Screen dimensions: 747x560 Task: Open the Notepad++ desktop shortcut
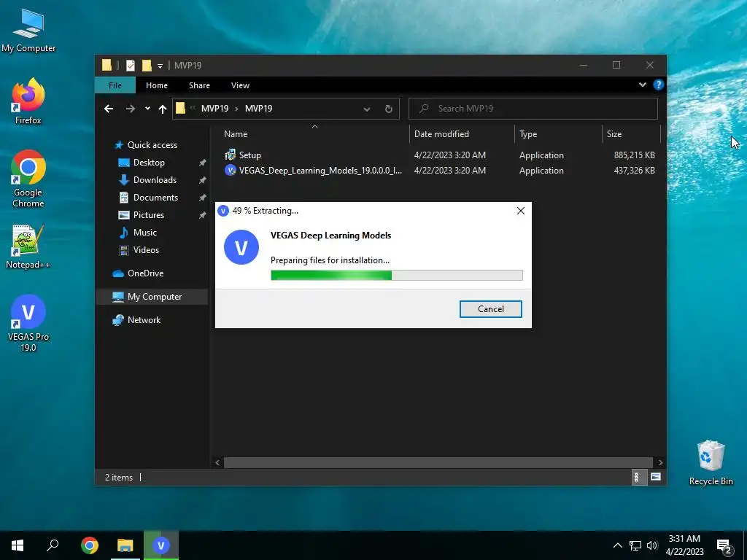pyautogui.click(x=28, y=247)
